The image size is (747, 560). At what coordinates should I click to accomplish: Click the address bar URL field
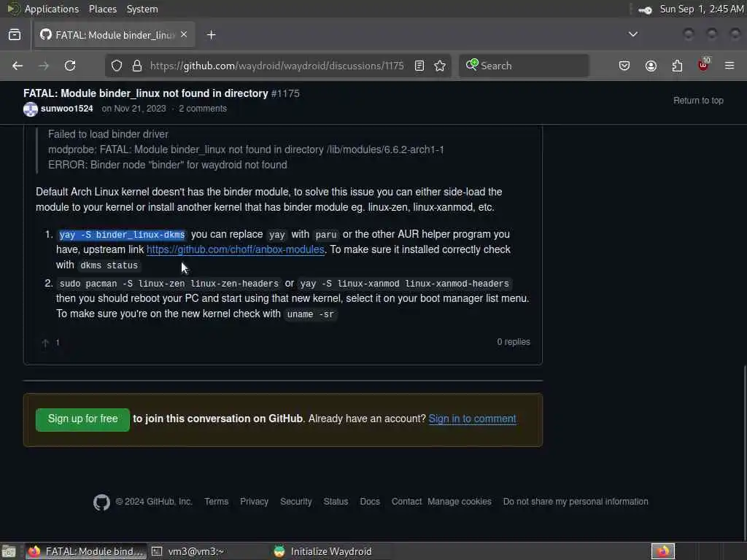pos(276,66)
